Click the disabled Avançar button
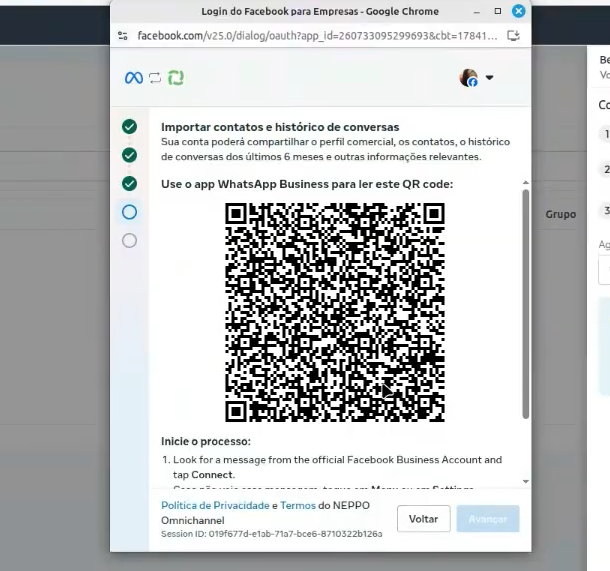Viewport: 610px width, 571px height. click(x=488, y=519)
